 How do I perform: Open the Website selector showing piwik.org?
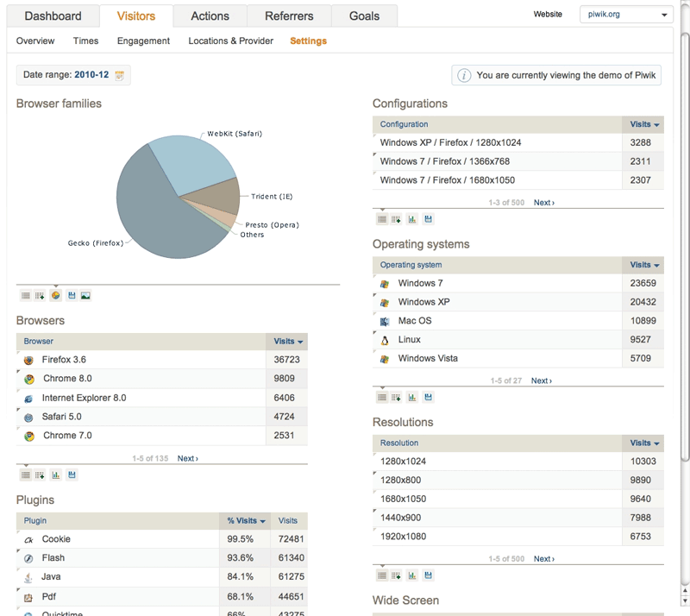click(625, 15)
